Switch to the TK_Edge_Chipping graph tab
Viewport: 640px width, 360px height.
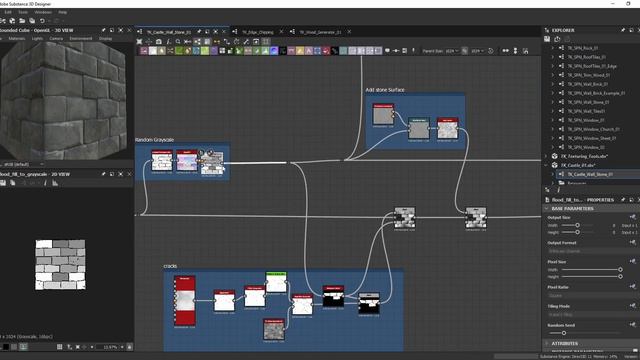click(x=258, y=32)
